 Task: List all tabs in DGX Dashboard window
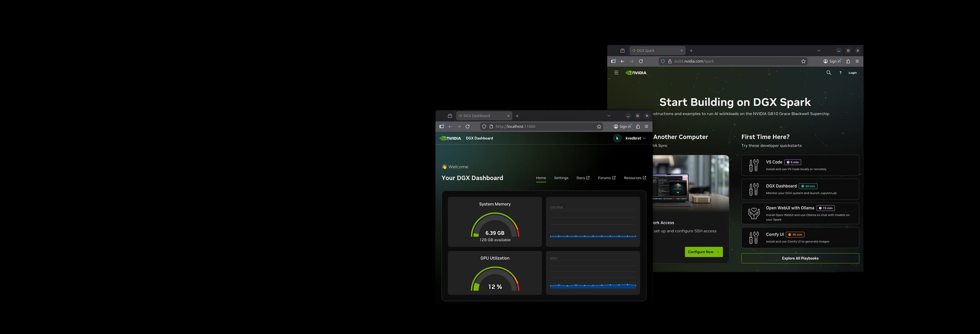click(x=609, y=116)
